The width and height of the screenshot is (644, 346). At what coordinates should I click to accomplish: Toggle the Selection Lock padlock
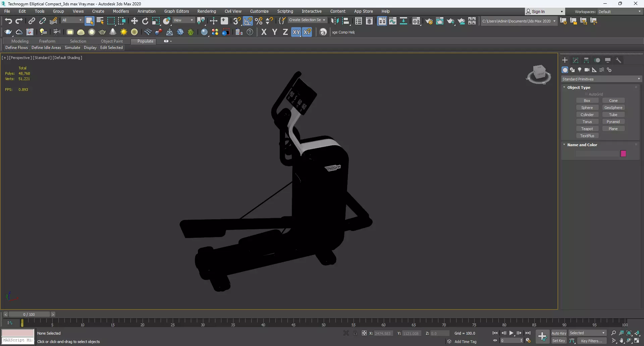pos(355,333)
